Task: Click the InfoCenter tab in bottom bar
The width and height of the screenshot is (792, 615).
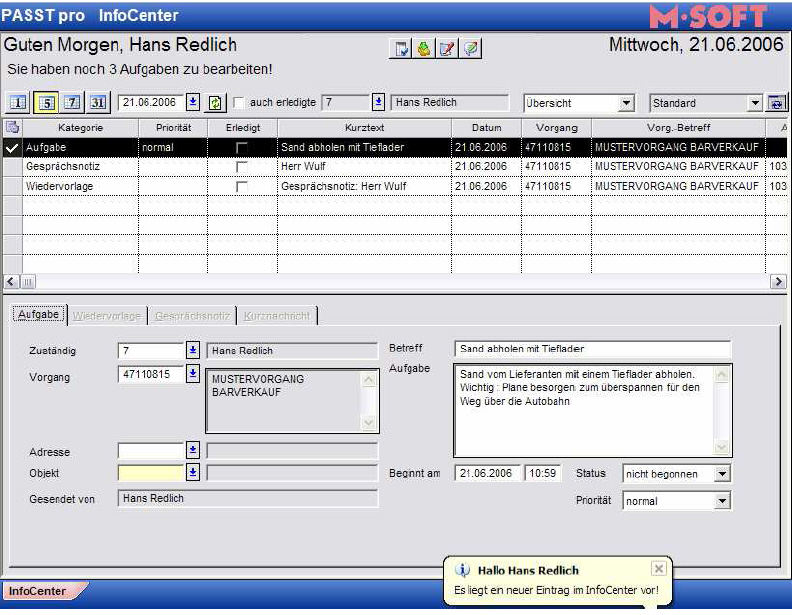Action: pos(40,591)
